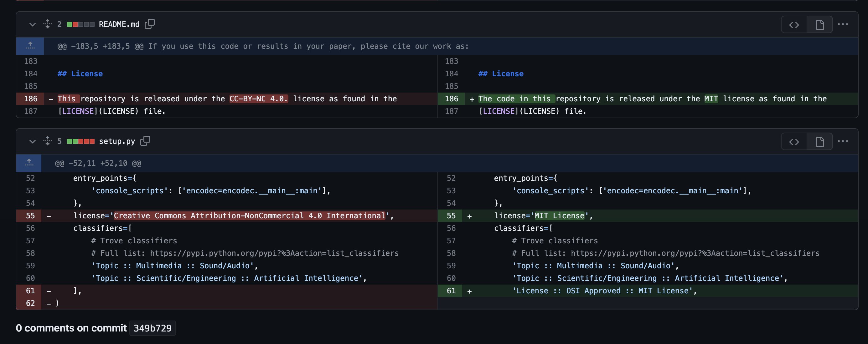Viewport: 868px width, 344px height.
Task: Copy setup.py file path icon
Action: click(145, 141)
